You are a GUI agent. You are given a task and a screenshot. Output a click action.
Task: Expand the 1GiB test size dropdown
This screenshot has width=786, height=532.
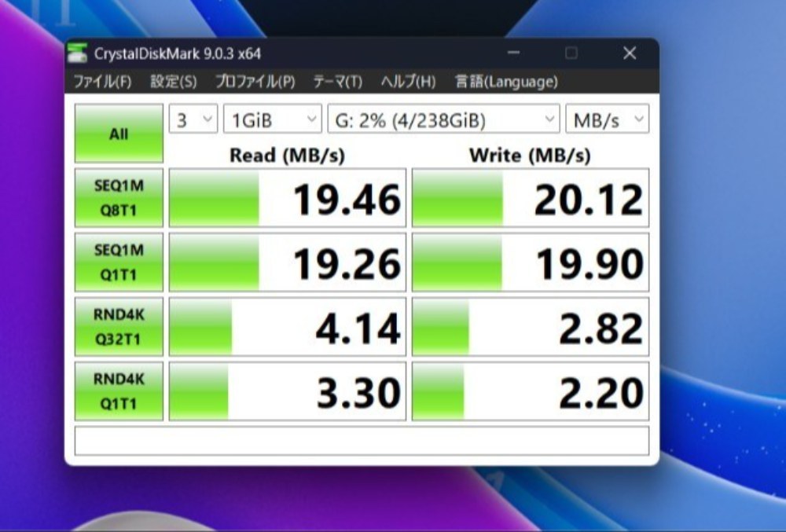(x=272, y=119)
